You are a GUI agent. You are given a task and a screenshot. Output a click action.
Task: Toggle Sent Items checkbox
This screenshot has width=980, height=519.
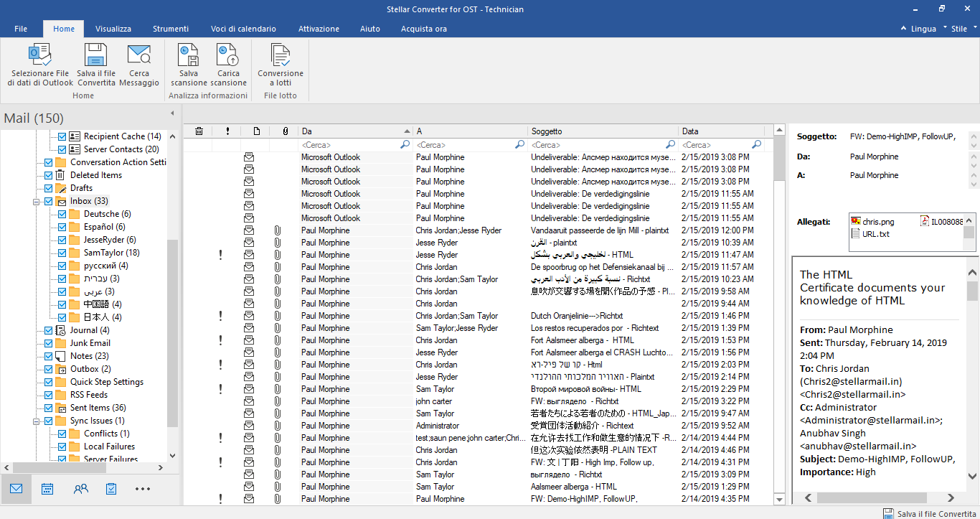[x=48, y=408]
